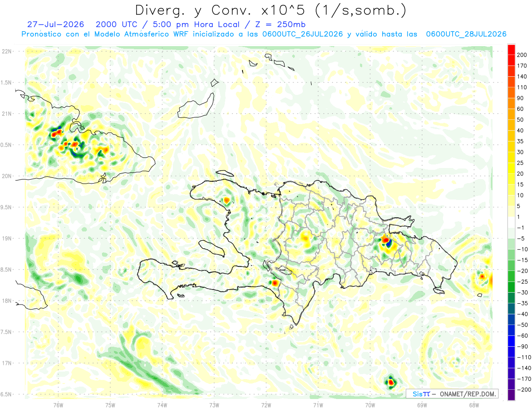Screen dimensions: 532x411
Task: Click the '6.5N' latitude label
Action: (x=6, y=394)
